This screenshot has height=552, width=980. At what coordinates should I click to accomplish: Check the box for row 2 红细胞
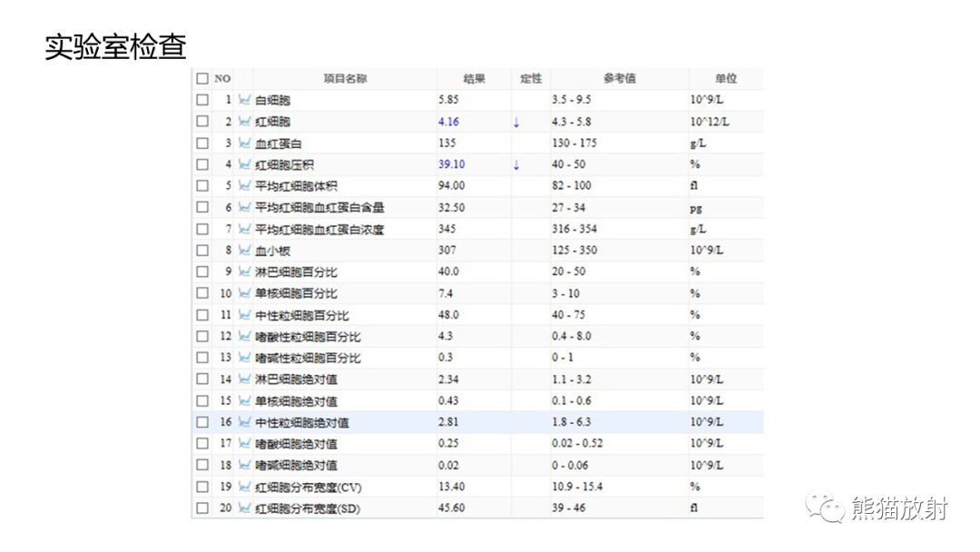point(201,122)
